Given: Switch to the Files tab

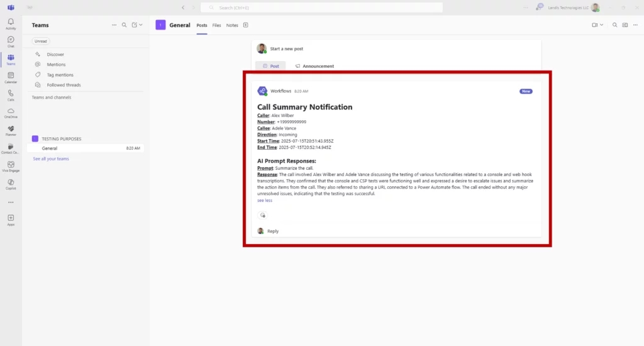Looking at the screenshot, I should 216,25.
